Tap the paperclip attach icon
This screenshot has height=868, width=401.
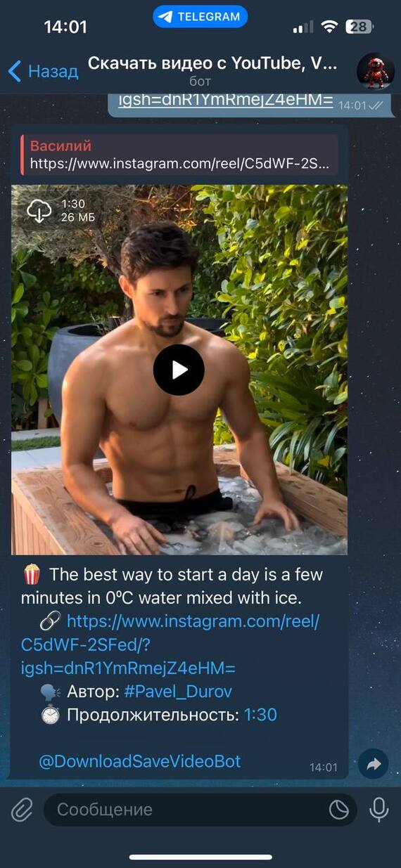coord(22,810)
